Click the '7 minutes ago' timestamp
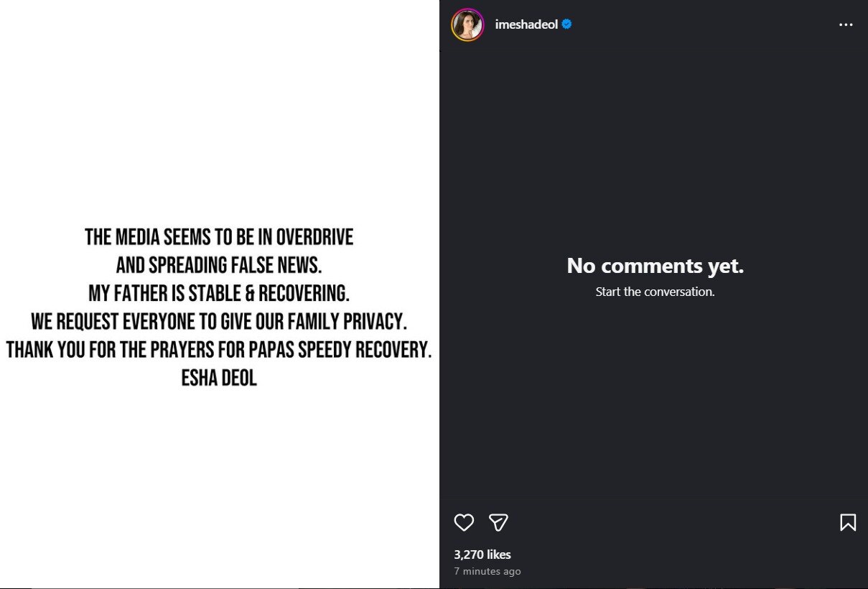Image resolution: width=868 pixels, height=589 pixels. point(487,572)
